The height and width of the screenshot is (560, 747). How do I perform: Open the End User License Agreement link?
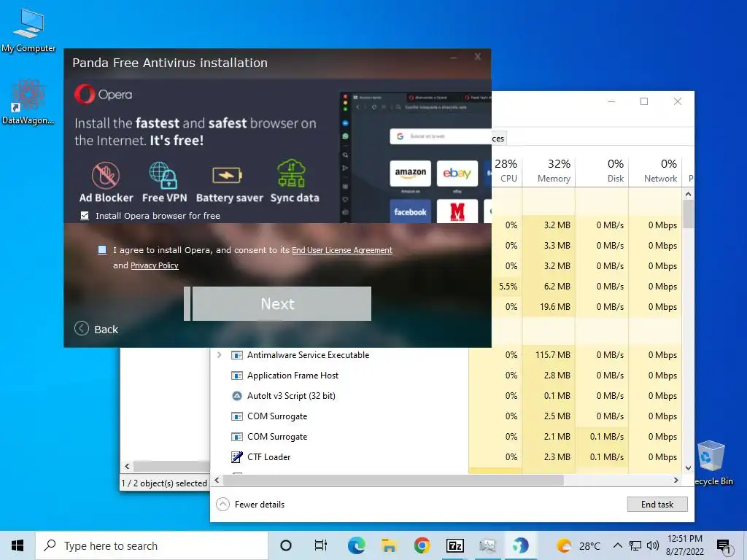[x=342, y=251]
